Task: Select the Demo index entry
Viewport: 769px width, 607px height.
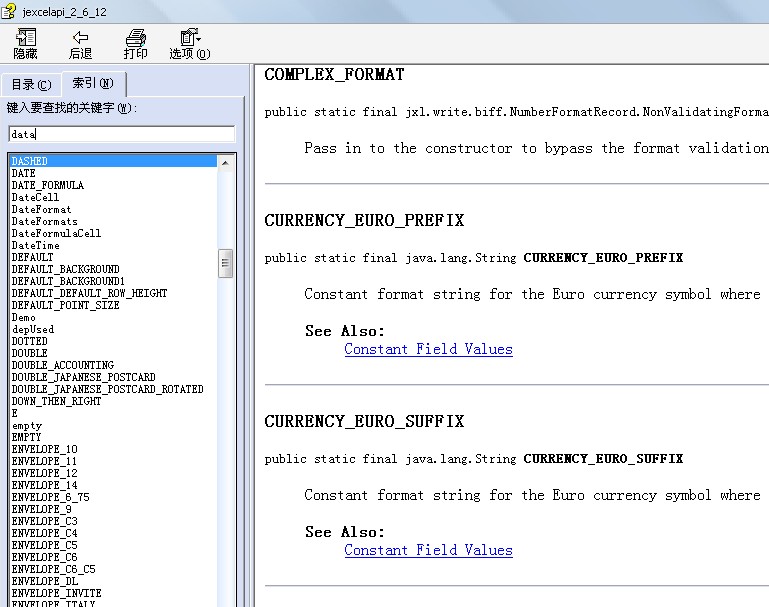Action: point(24,317)
